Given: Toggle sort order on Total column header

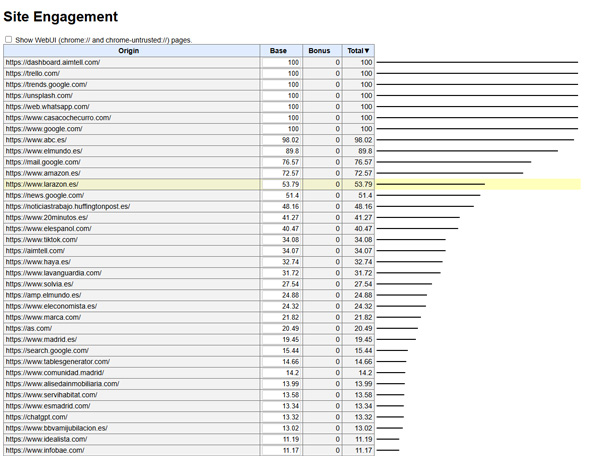Looking at the screenshot, I should point(358,50).
